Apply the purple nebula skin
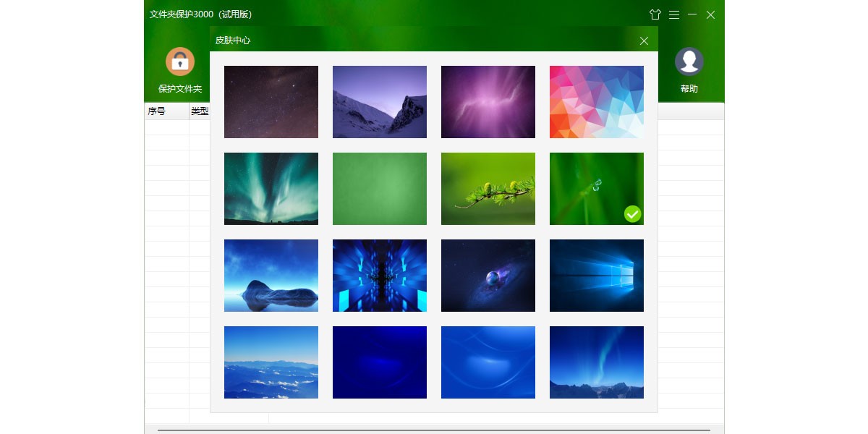The height and width of the screenshot is (434, 868). (488, 102)
